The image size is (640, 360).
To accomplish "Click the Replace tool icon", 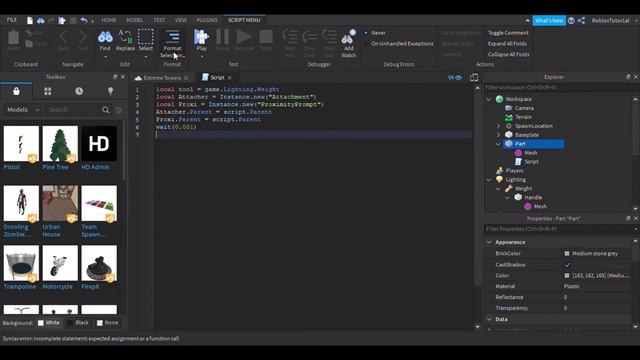I will [x=125, y=37].
